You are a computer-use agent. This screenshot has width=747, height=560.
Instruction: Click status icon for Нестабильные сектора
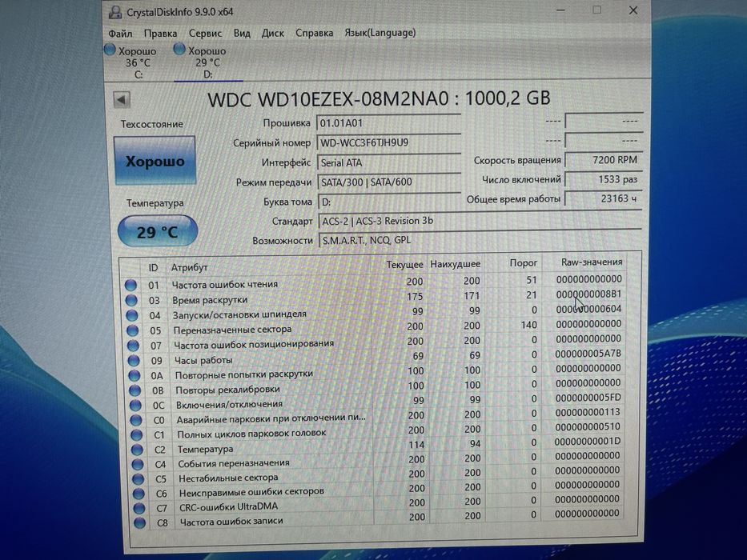[x=139, y=479]
